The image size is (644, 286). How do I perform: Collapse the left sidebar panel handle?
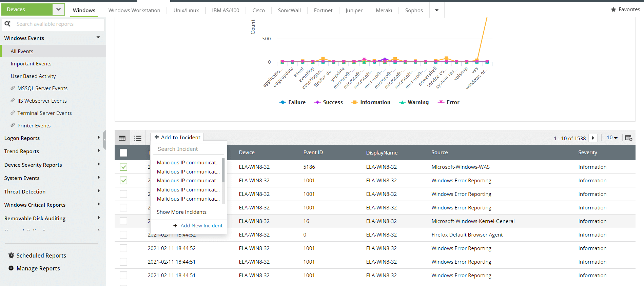tap(104, 140)
